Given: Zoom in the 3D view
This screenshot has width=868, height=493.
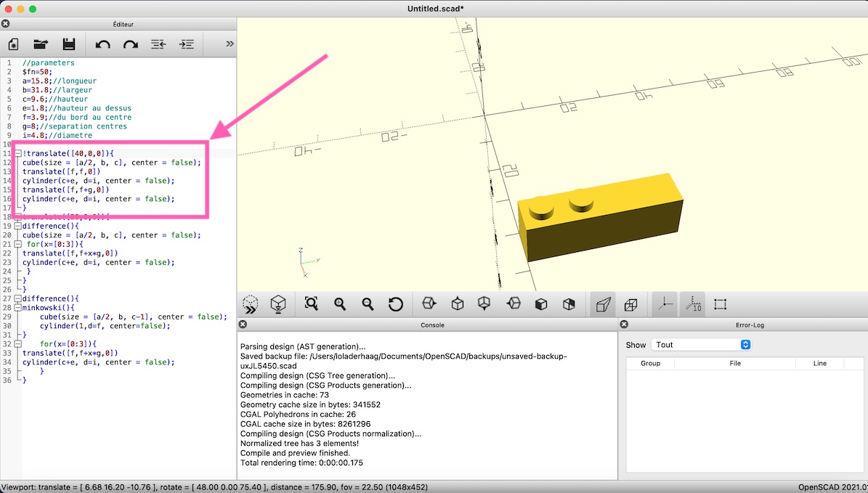Looking at the screenshot, I should (339, 303).
